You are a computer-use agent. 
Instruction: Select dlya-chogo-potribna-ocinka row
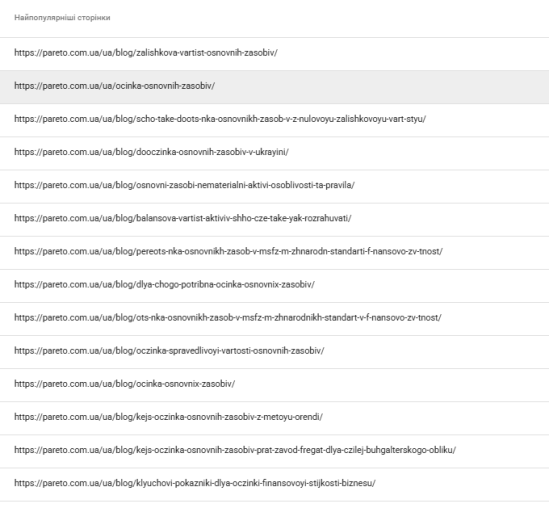274,285
